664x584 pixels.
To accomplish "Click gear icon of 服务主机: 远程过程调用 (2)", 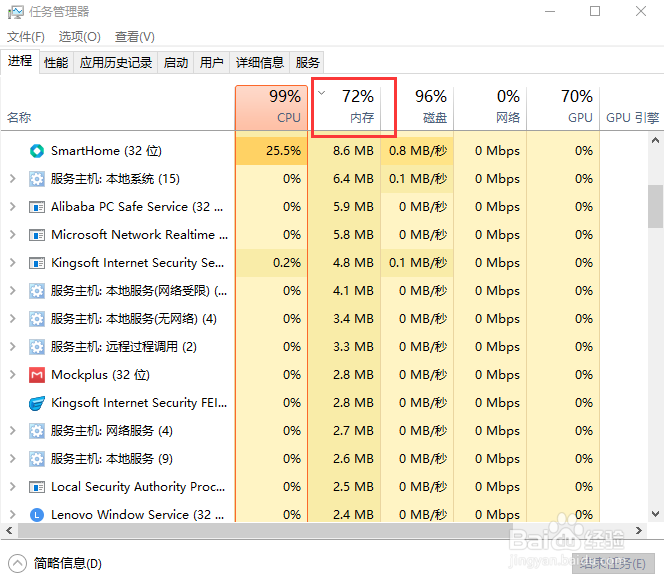I will coord(37,347).
